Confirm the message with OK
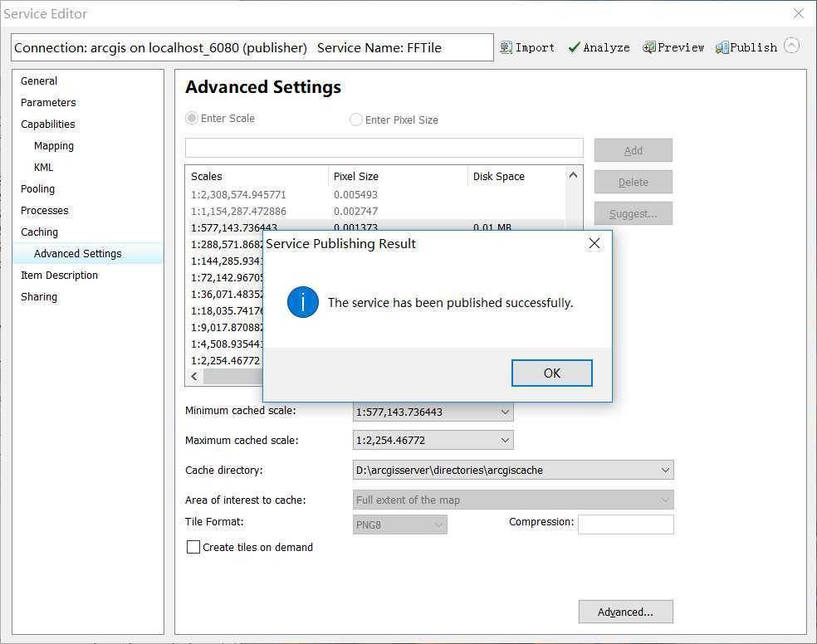The image size is (817, 644). (552, 373)
